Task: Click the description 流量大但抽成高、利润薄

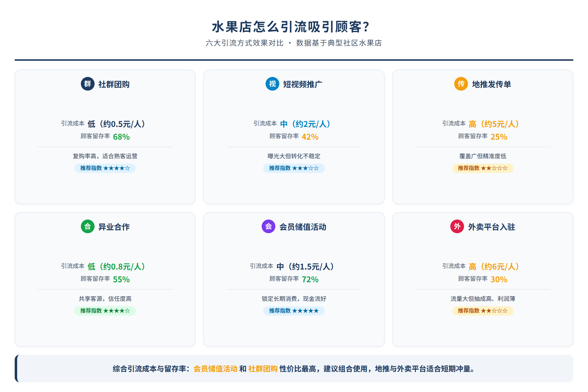Action: tap(482, 298)
